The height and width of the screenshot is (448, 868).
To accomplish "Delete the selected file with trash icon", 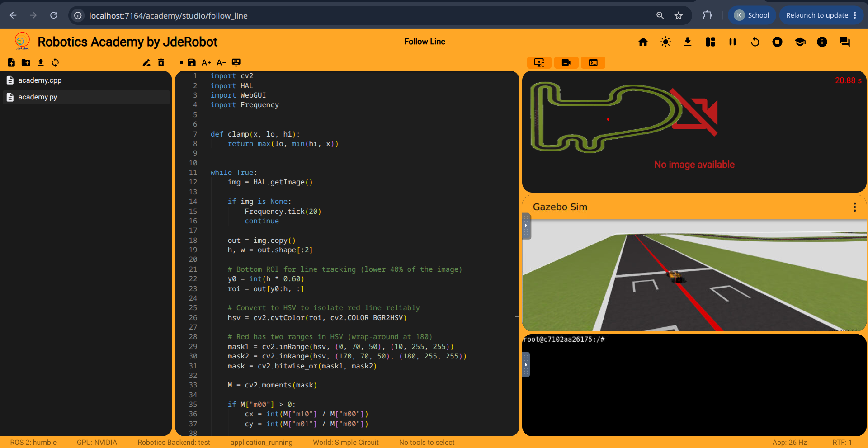I will (161, 62).
